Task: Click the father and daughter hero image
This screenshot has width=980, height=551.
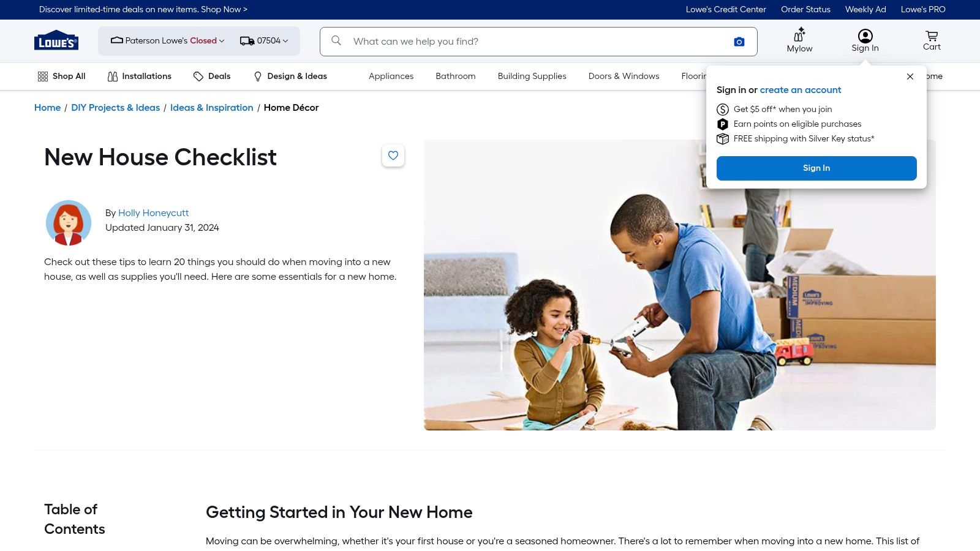Action: click(x=612, y=306)
